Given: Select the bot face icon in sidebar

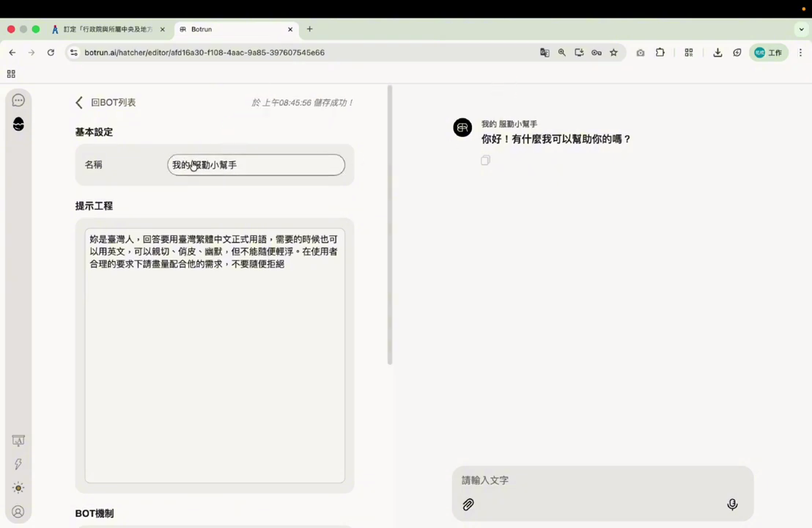Looking at the screenshot, I should (18, 124).
